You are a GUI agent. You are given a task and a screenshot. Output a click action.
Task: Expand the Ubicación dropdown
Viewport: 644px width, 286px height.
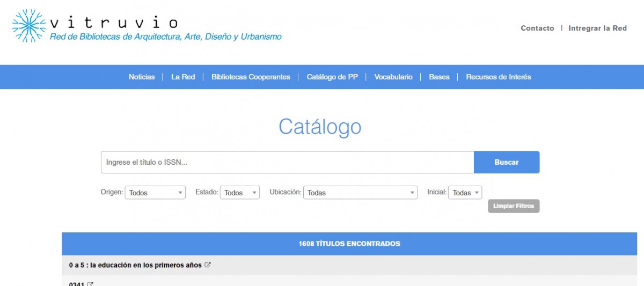(x=360, y=193)
